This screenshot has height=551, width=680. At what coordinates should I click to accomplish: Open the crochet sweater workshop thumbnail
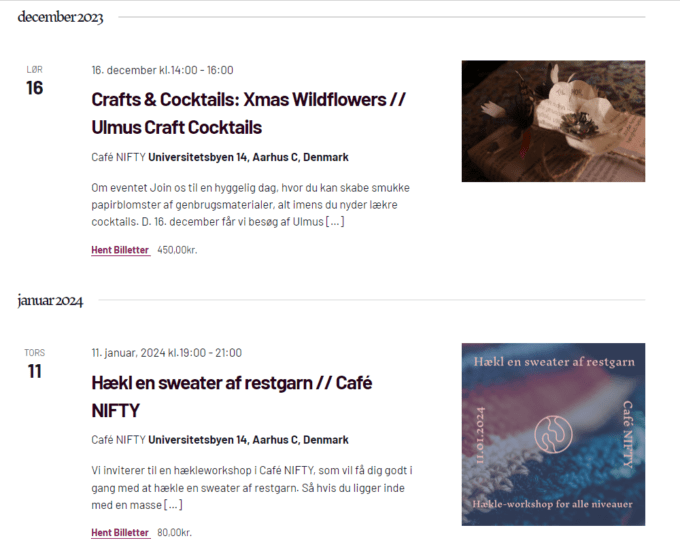(x=553, y=434)
